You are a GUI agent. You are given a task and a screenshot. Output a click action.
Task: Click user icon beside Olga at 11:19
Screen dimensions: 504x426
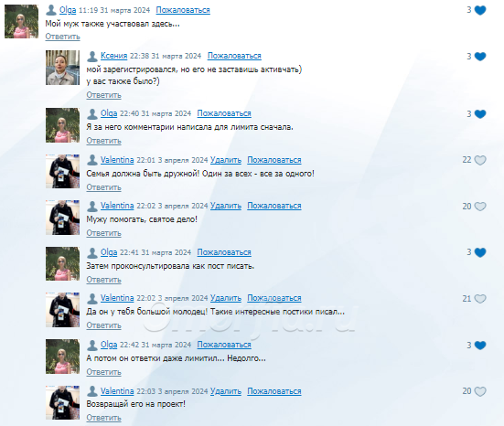pyautogui.click(x=51, y=10)
